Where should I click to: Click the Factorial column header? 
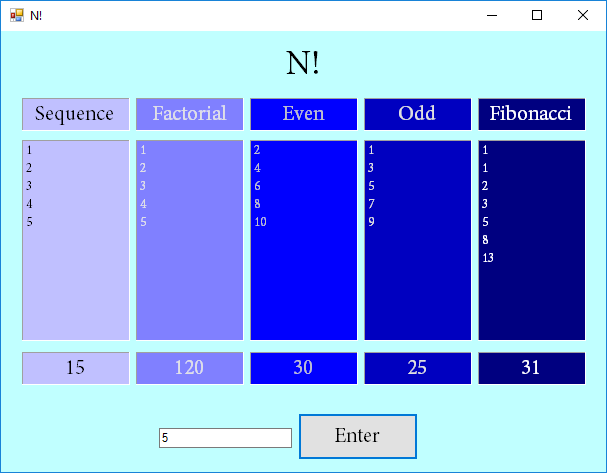tap(189, 114)
